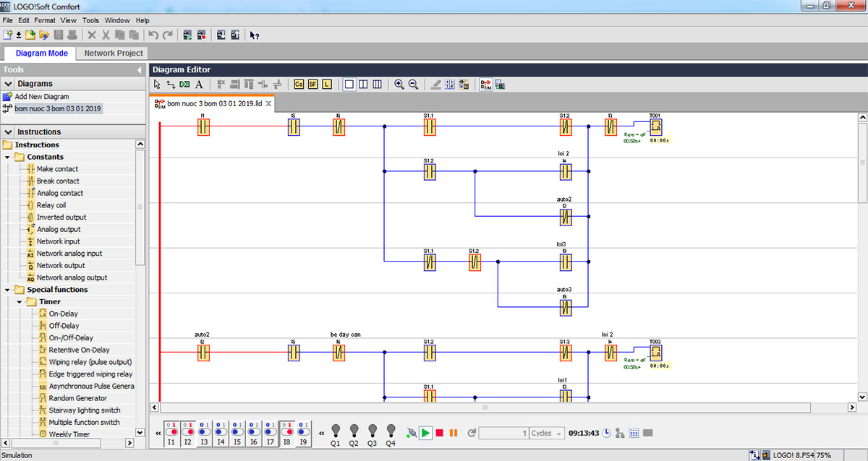The width and height of the screenshot is (868, 461).
Task: Click the Undo arrow icon
Action: pyautogui.click(x=153, y=35)
